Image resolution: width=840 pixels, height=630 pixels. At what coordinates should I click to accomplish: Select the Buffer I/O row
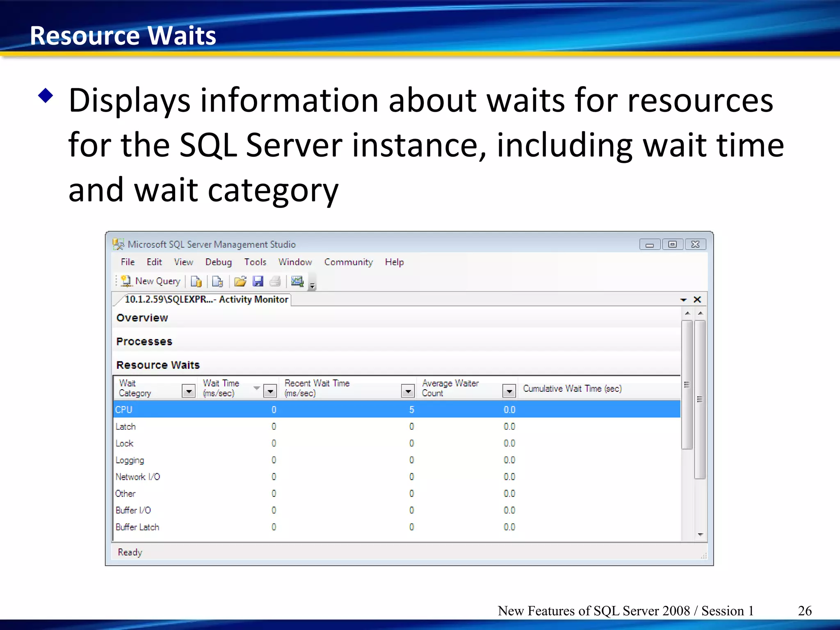[397, 510]
